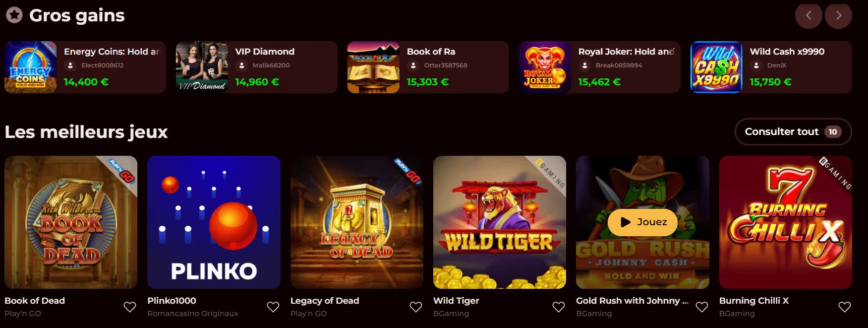Select the VIP Diamond thumbnail
This screenshot has width=868, height=328.
202,67
